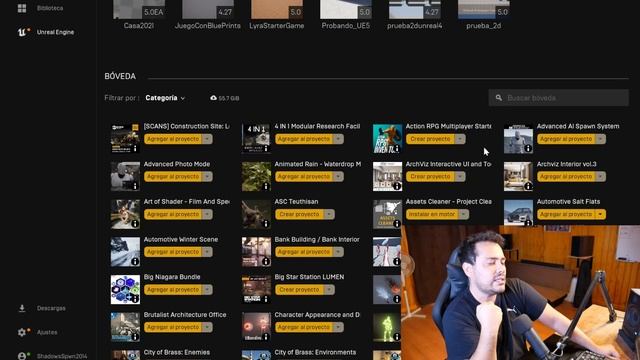The image size is (640, 360).
Task: Show info for ASC Teuthisan thumbnail
Action: (266, 224)
